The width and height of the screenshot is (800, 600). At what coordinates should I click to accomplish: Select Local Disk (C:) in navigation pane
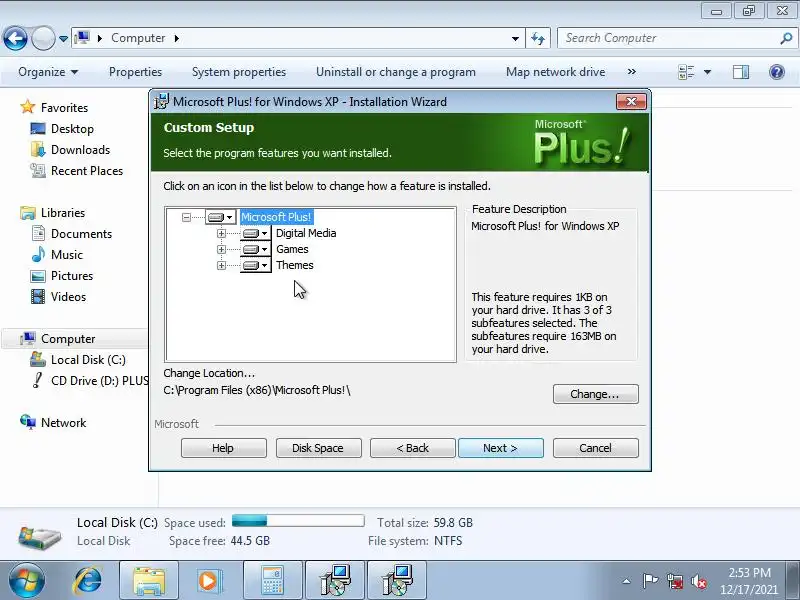click(88, 360)
